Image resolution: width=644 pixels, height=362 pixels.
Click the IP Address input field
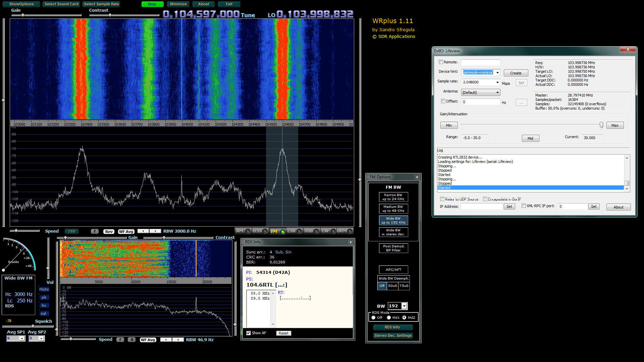pyautogui.click(x=481, y=206)
